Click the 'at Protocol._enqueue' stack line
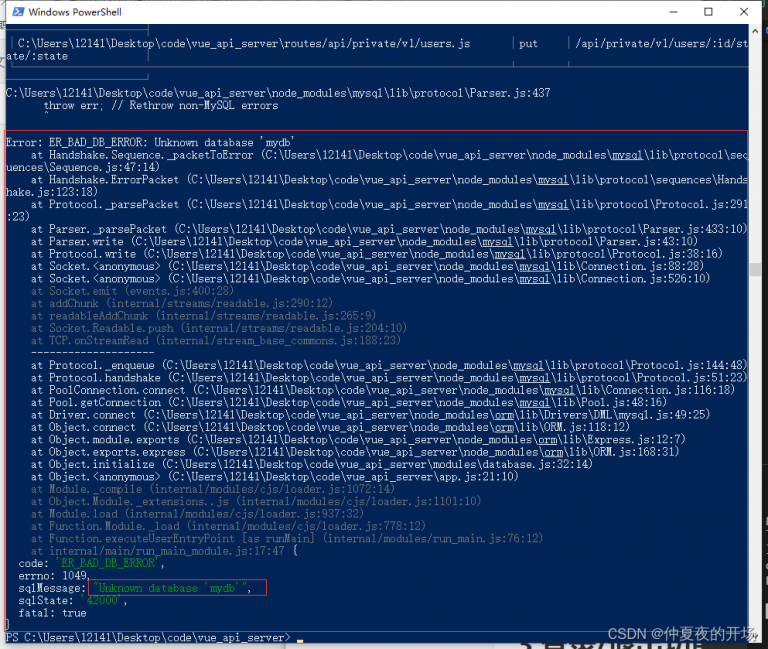This screenshot has width=768, height=649. [389, 365]
